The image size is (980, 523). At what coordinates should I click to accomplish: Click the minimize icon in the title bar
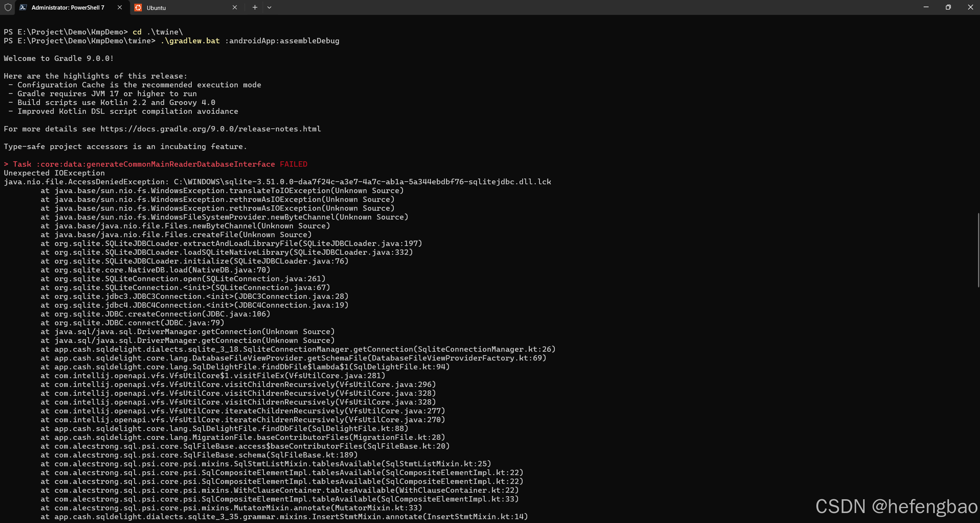(x=926, y=7)
